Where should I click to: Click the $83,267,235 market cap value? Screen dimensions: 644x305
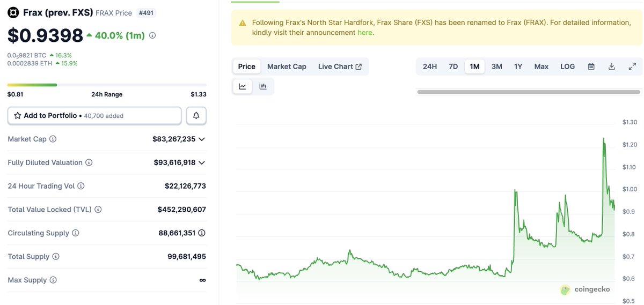coord(174,139)
